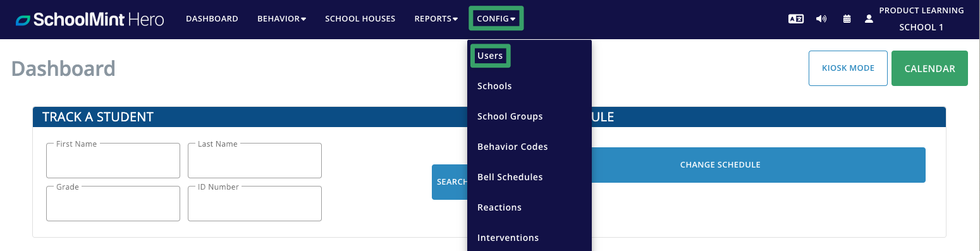
Task: Click the Kiosk Mode button
Action: [848, 68]
